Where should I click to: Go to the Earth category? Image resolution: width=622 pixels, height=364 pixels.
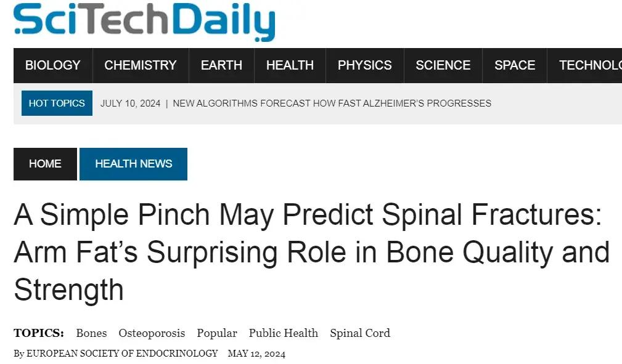(x=221, y=65)
